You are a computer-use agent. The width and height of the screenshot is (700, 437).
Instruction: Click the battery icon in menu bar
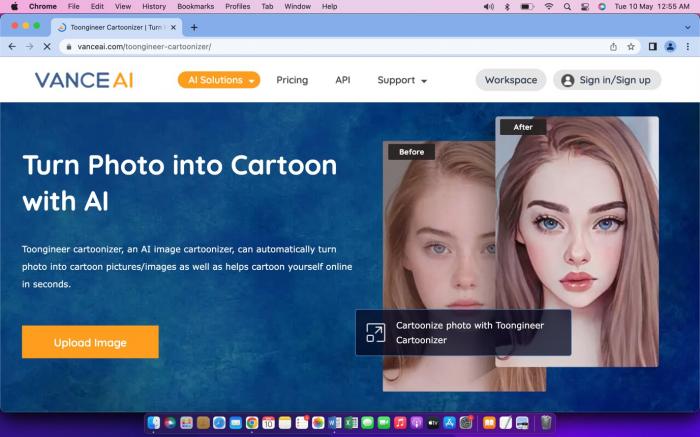point(527,6)
